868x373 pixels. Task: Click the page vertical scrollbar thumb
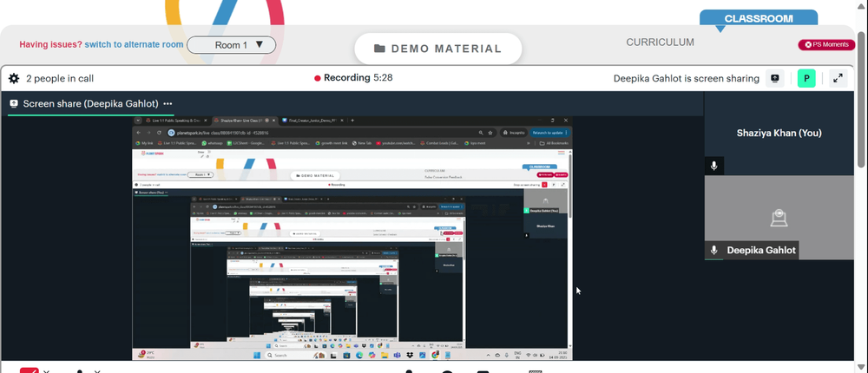click(863, 98)
